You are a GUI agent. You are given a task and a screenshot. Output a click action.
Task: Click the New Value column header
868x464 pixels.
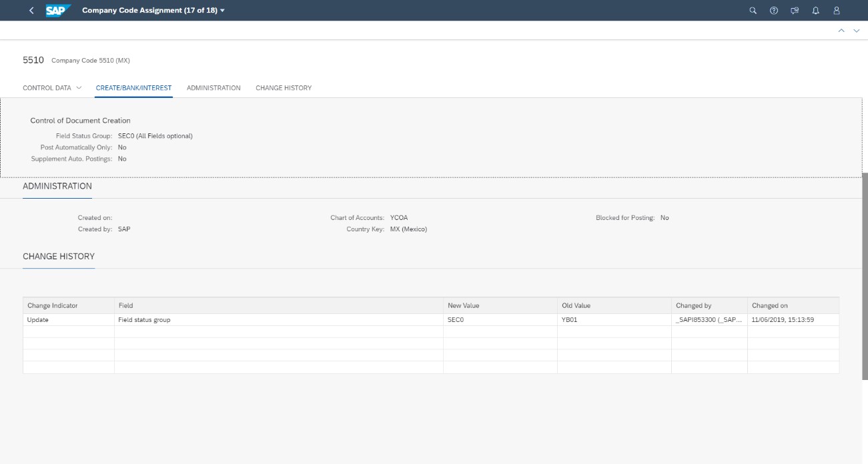[463, 306]
